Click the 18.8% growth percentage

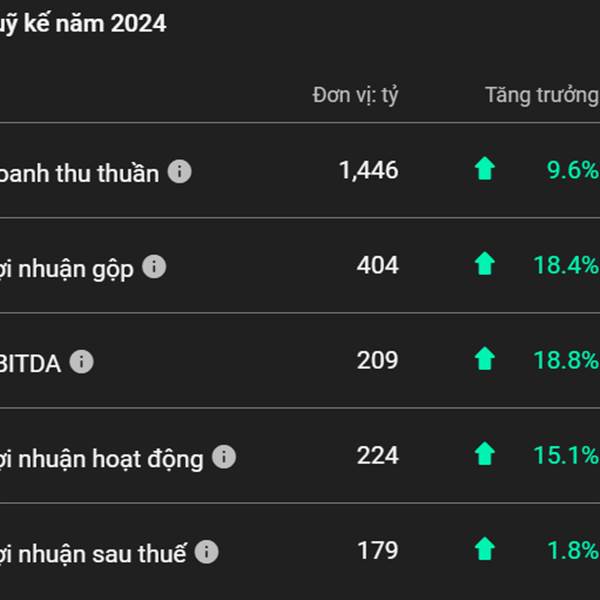pos(567,360)
